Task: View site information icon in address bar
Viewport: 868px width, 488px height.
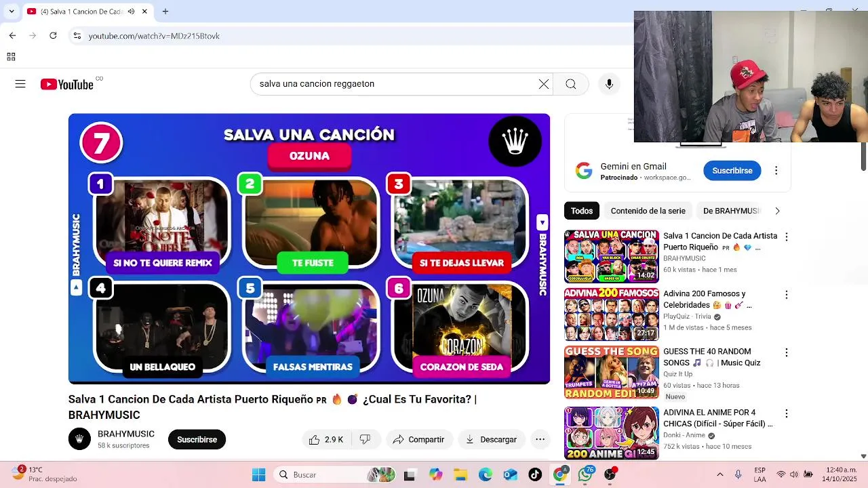Action: coord(77,36)
